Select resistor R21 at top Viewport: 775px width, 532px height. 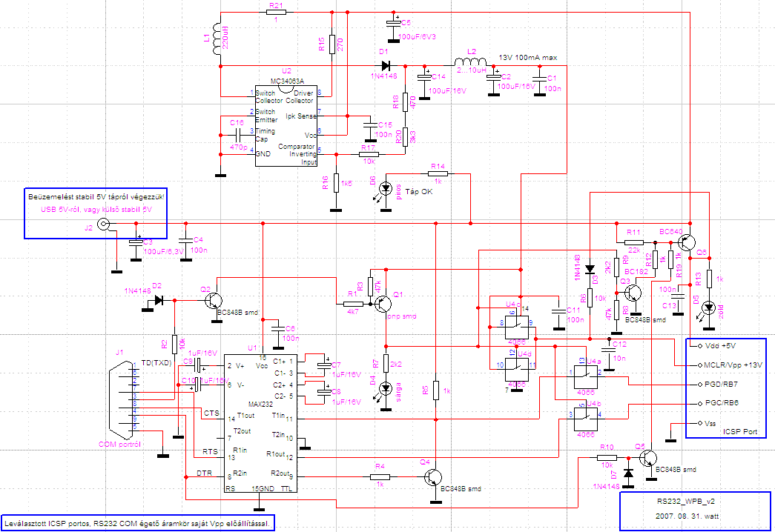[276, 13]
